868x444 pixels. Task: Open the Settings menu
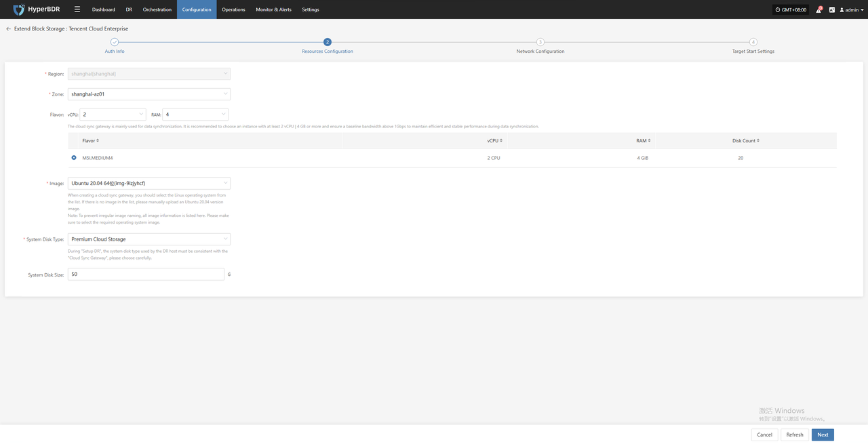click(x=311, y=9)
